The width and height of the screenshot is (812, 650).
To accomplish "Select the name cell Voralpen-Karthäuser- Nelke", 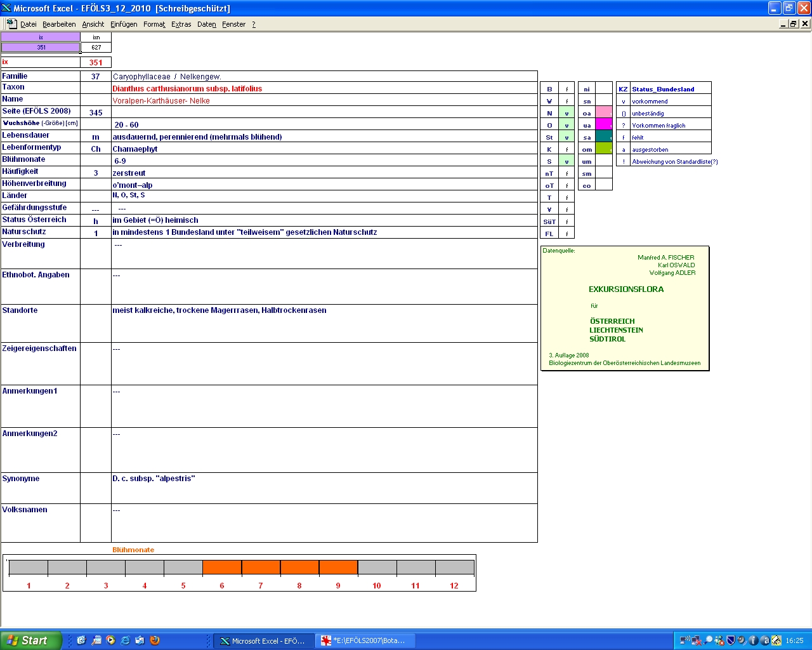I will 324,100.
